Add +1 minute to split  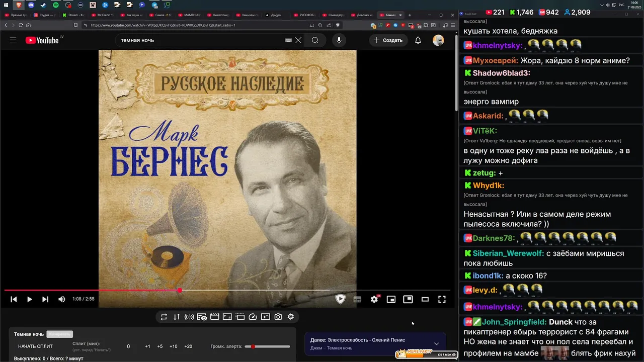click(147, 346)
